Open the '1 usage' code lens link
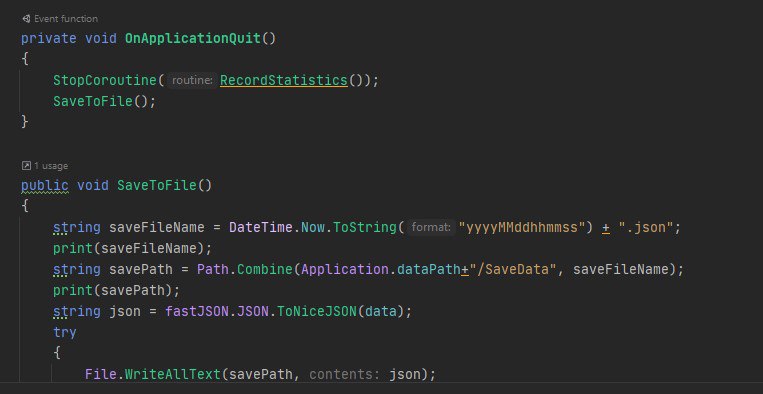The image size is (763, 394). pos(51,166)
